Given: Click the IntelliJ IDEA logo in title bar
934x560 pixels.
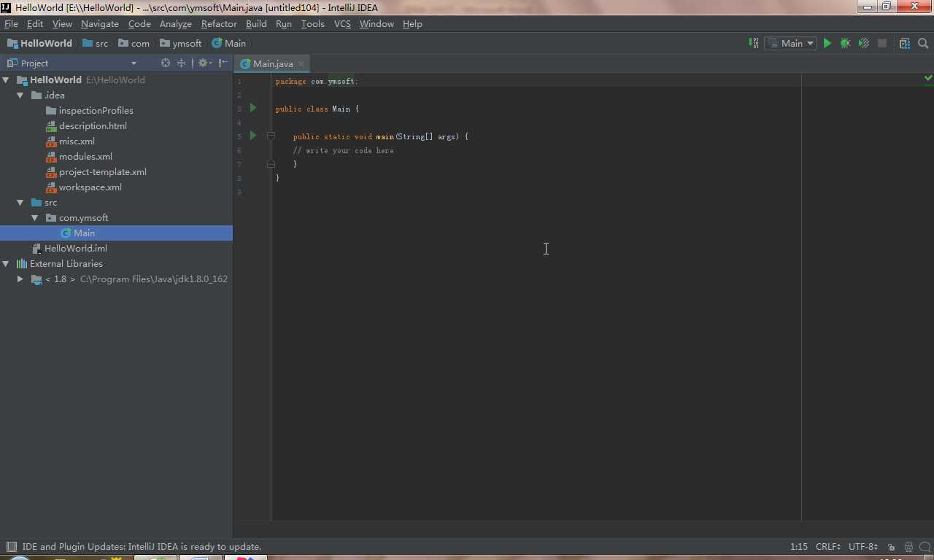Looking at the screenshot, I should [x=6, y=7].
